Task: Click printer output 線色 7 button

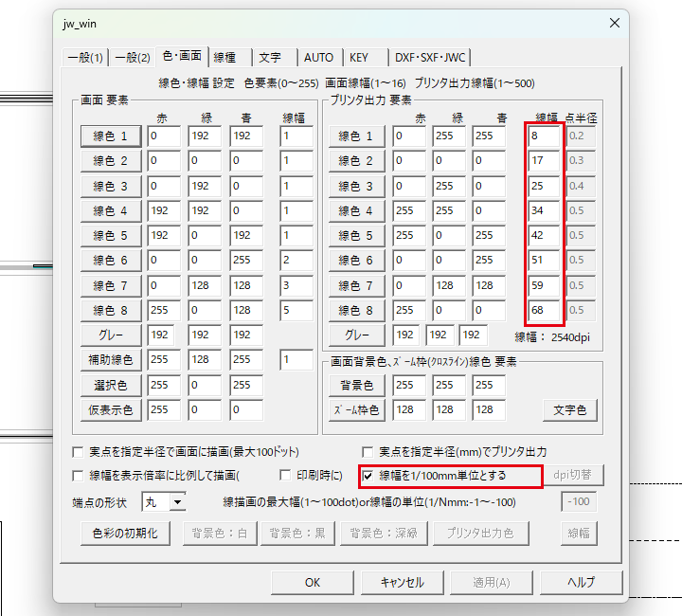Action: 357,285
